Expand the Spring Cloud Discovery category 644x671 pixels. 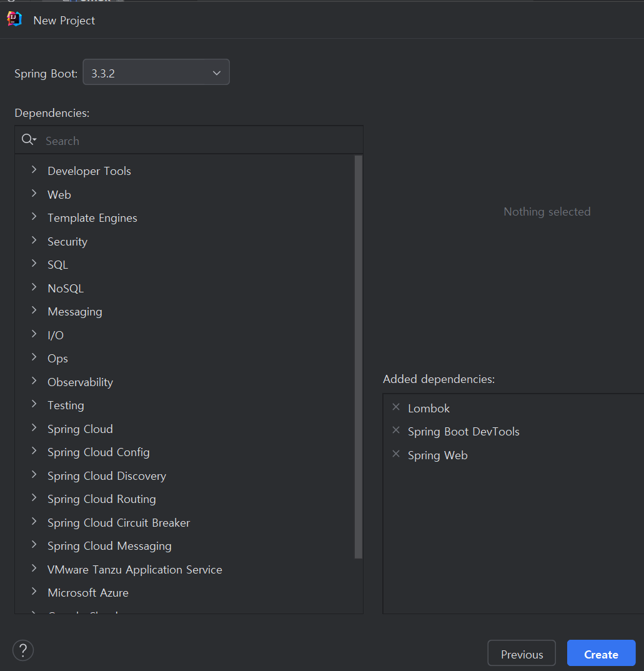tap(34, 474)
